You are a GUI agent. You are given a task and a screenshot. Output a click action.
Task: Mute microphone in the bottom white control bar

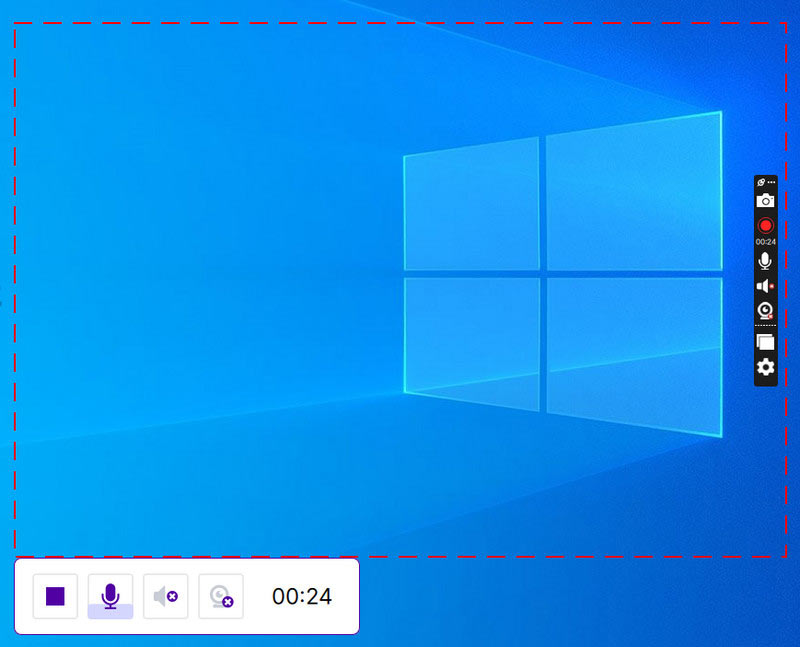[110, 597]
